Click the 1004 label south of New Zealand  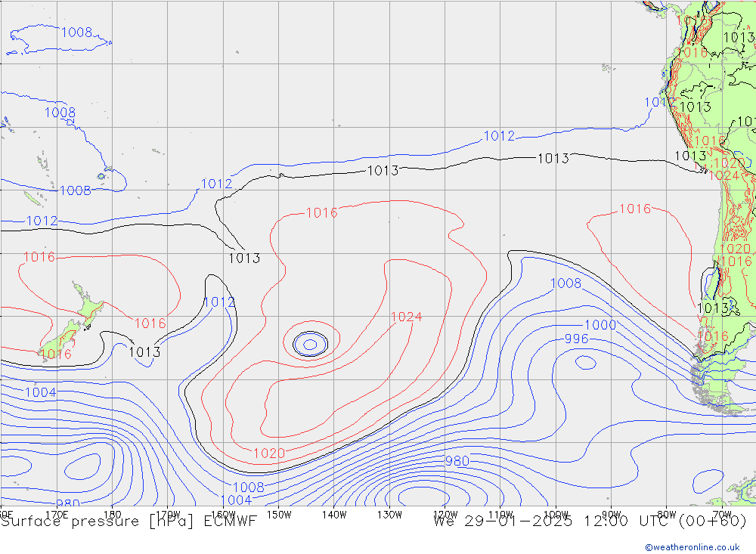(x=41, y=392)
